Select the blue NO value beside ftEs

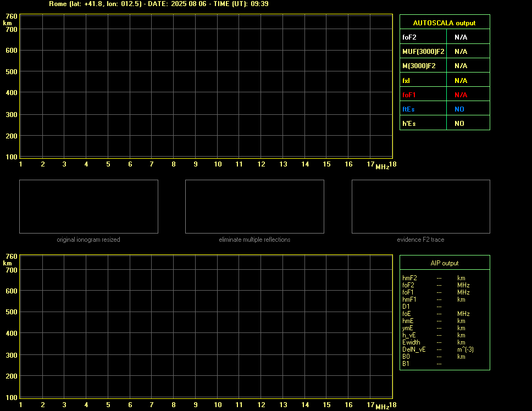point(459,109)
